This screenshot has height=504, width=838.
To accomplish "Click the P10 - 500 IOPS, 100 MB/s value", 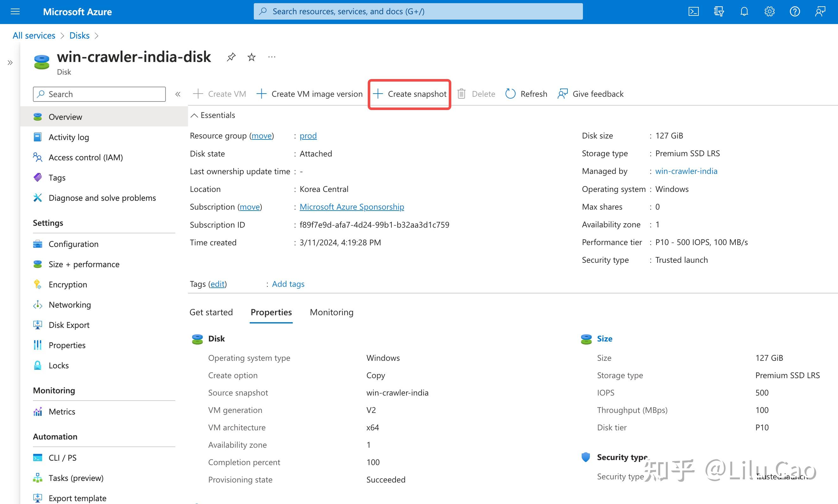I will [x=701, y=242].
